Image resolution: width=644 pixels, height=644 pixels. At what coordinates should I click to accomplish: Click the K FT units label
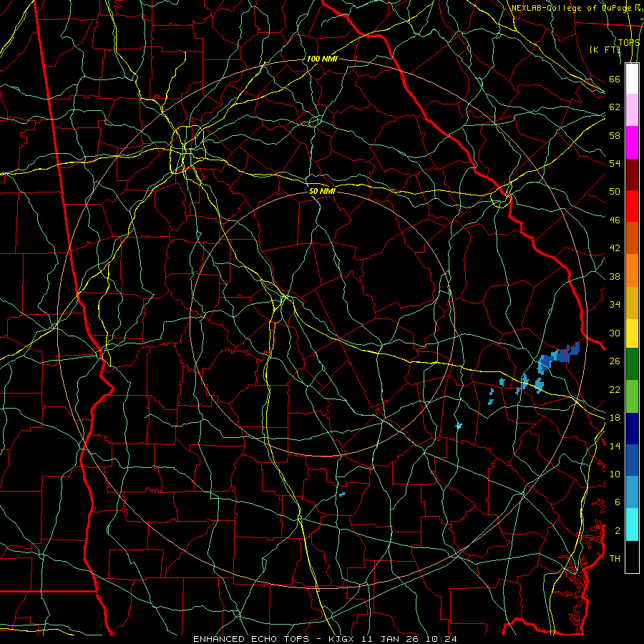point(605,49)
